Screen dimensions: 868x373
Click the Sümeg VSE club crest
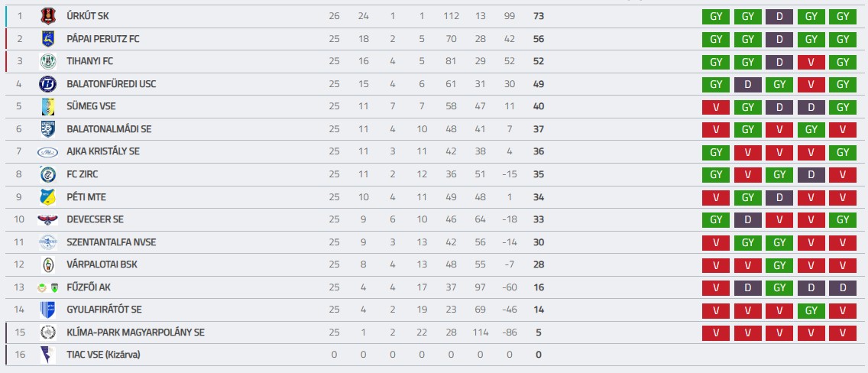click(x=47, y=106)
